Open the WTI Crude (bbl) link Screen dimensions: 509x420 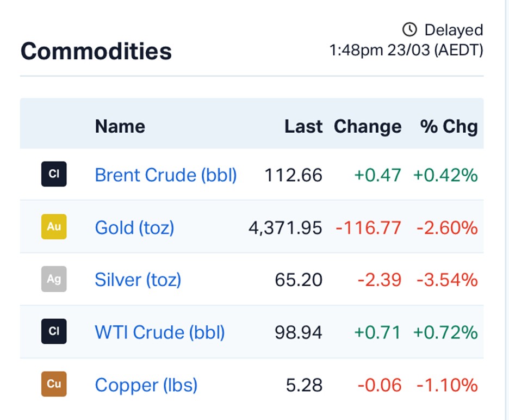tap(160, 332)
